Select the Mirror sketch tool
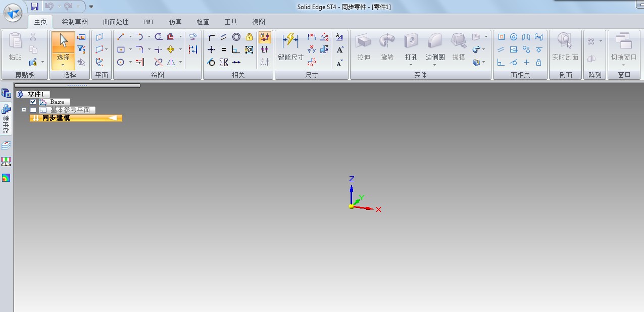This screenshot has height=312, width=644. point(171,62)
